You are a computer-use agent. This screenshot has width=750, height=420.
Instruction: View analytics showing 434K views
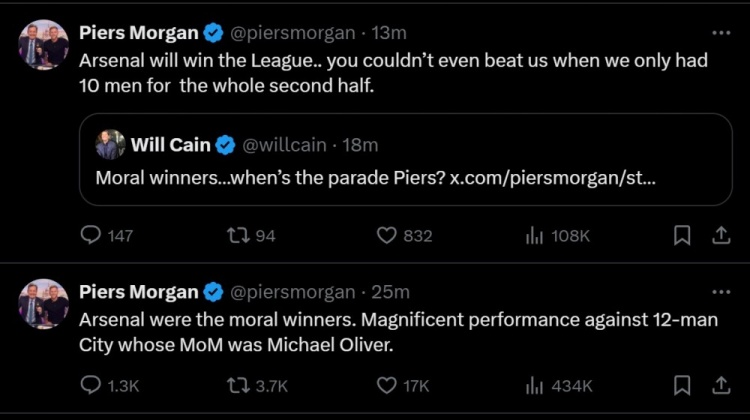[x=534, y=385]
